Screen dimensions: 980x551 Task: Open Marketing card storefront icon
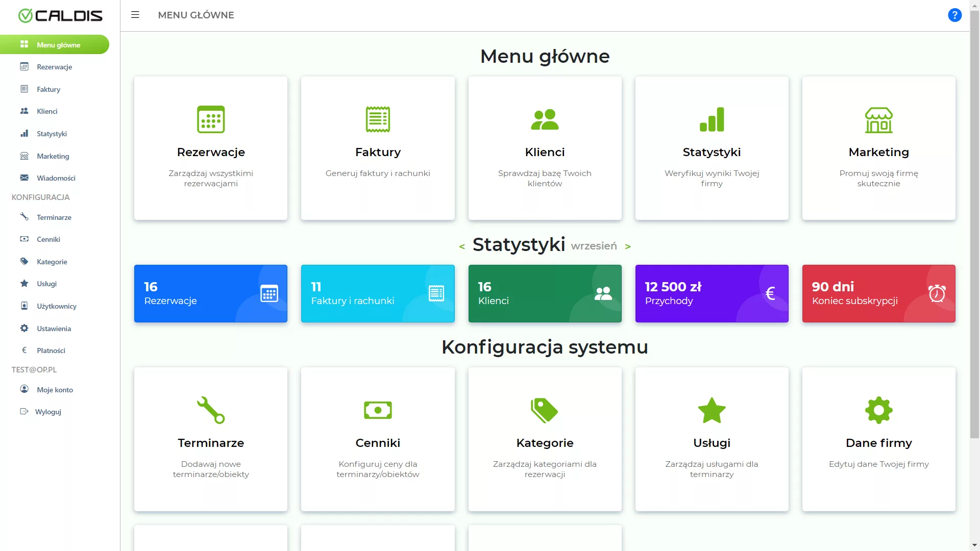click(x=878, y=120)
